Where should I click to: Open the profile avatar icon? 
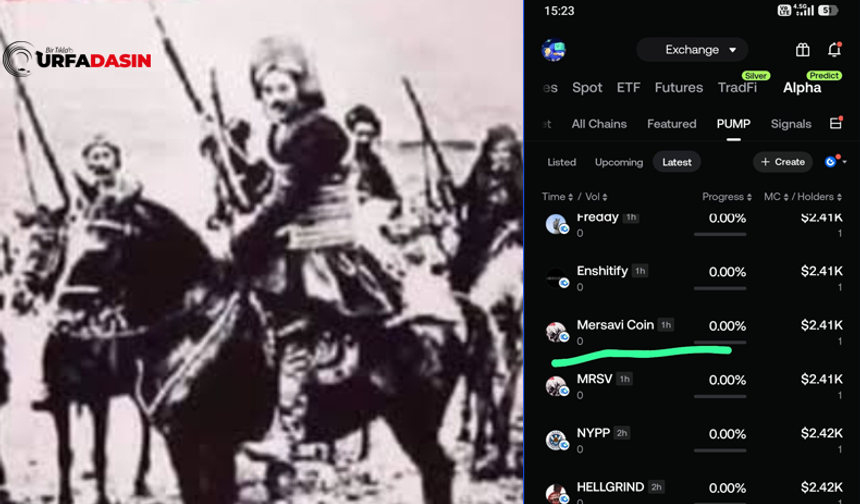[553, 50]
